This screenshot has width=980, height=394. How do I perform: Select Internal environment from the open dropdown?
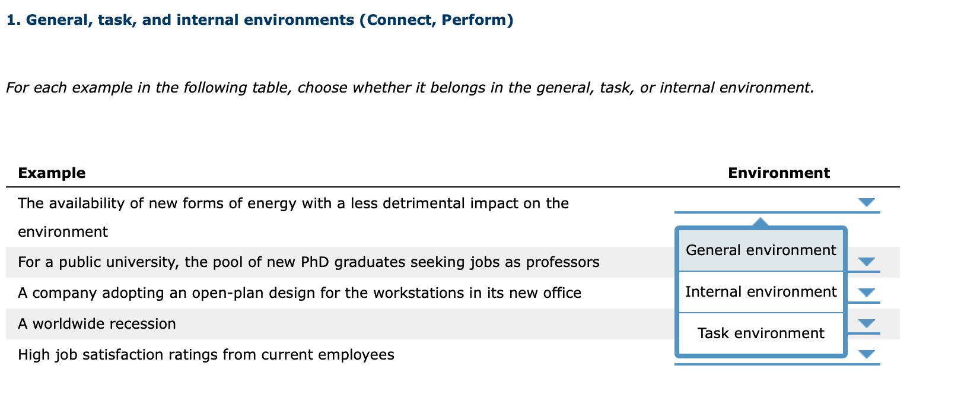pos(761,291)
